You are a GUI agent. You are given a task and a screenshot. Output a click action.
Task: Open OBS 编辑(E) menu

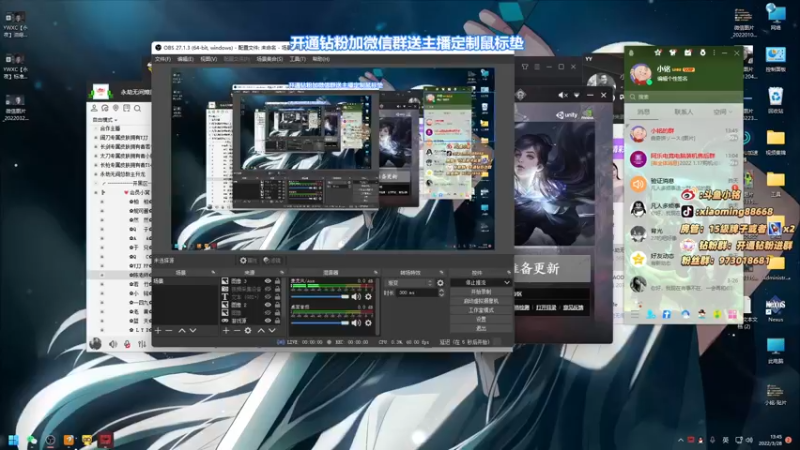185,59
